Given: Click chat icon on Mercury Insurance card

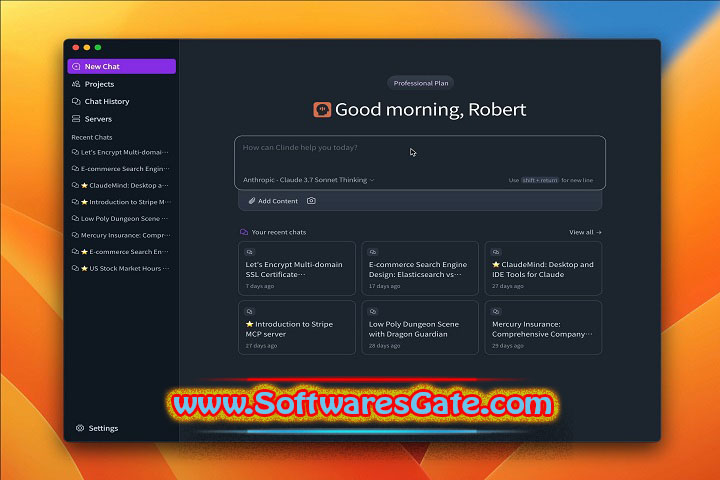Looking at the screenshot, I should coord(496,311).
